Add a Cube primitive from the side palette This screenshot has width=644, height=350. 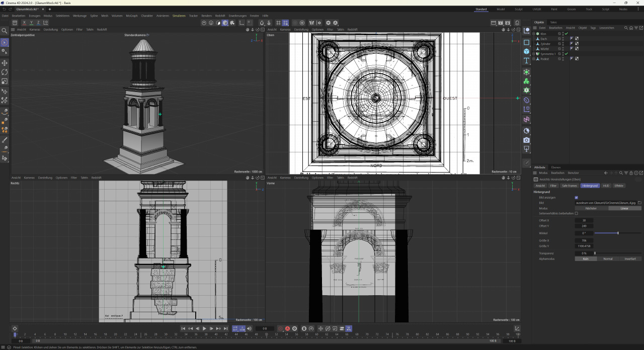[527, 51]
